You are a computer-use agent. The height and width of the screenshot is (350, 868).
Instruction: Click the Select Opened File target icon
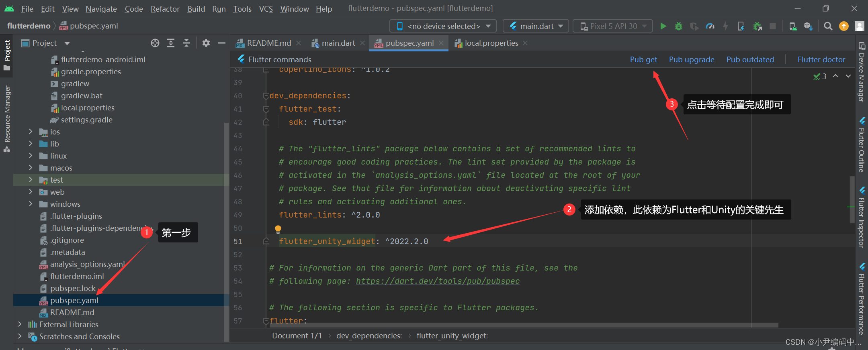(x=155, y=43)
